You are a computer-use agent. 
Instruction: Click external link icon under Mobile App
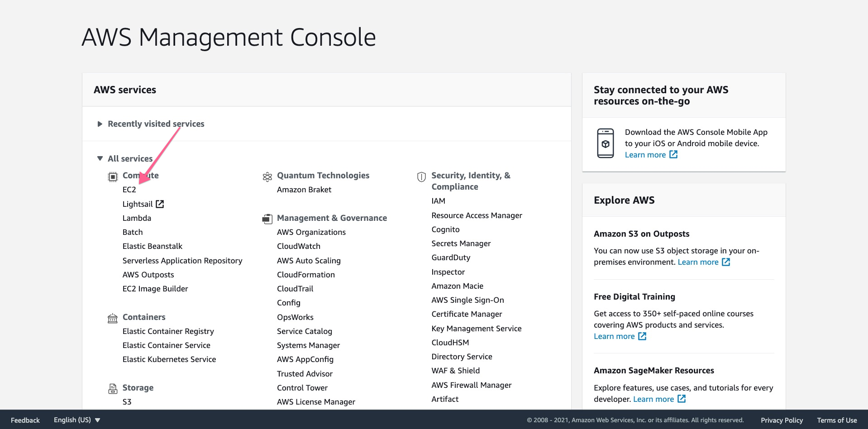point(673,154)
